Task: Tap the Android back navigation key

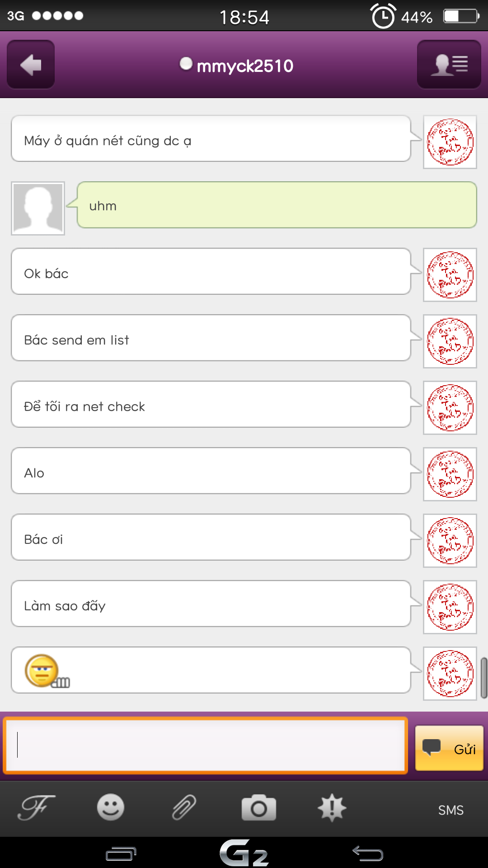Action: tap(368, 854)
